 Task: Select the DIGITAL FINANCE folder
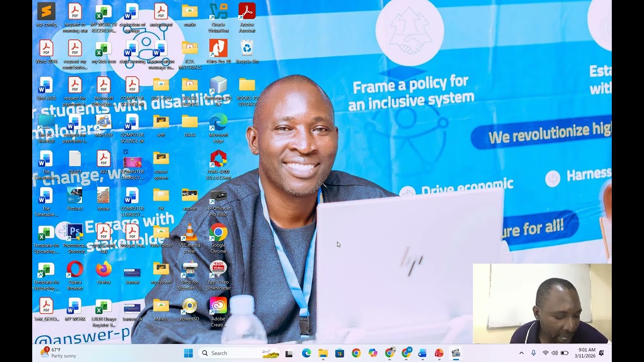[x=190, y=91]
